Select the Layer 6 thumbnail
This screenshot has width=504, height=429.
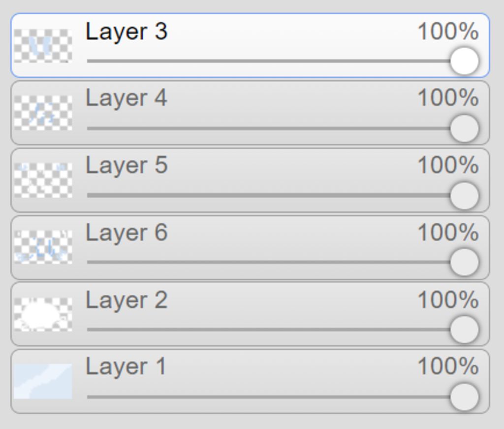(43, 247)
